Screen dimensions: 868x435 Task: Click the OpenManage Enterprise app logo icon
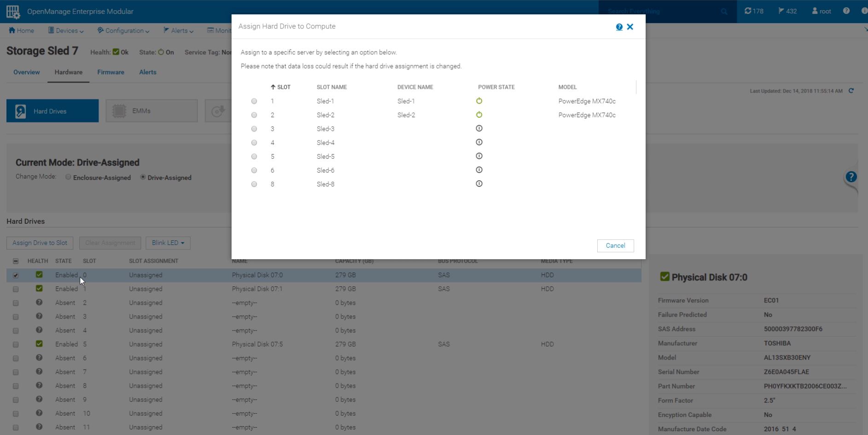pyautogui.click(x=13, y=12)
